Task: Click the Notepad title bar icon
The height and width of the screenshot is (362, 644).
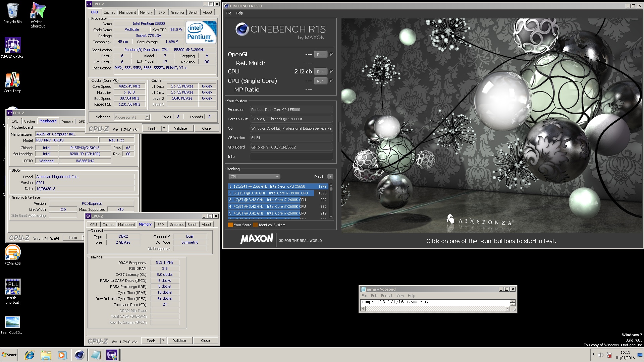Action: (x=363, y=289)
